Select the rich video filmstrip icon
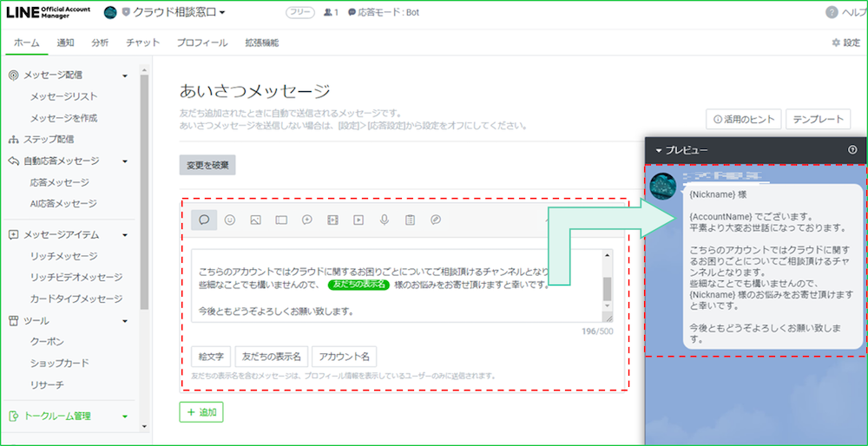 point(332,220)
